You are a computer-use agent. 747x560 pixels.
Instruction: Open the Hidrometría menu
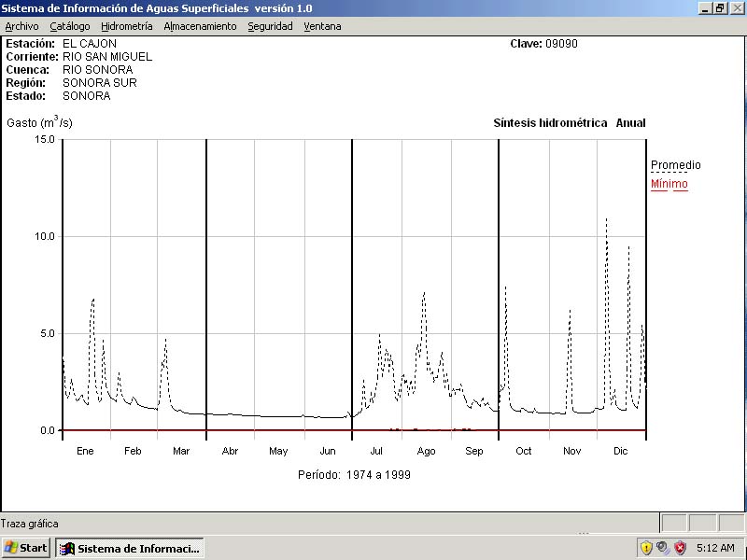click(x=127, y=26)
